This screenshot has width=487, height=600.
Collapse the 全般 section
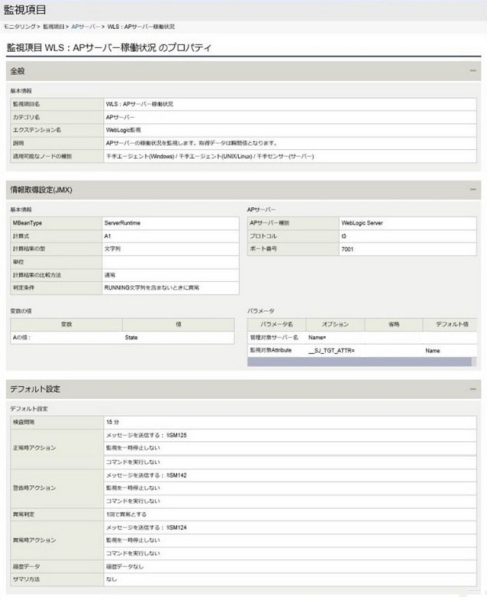pos(473,71)
